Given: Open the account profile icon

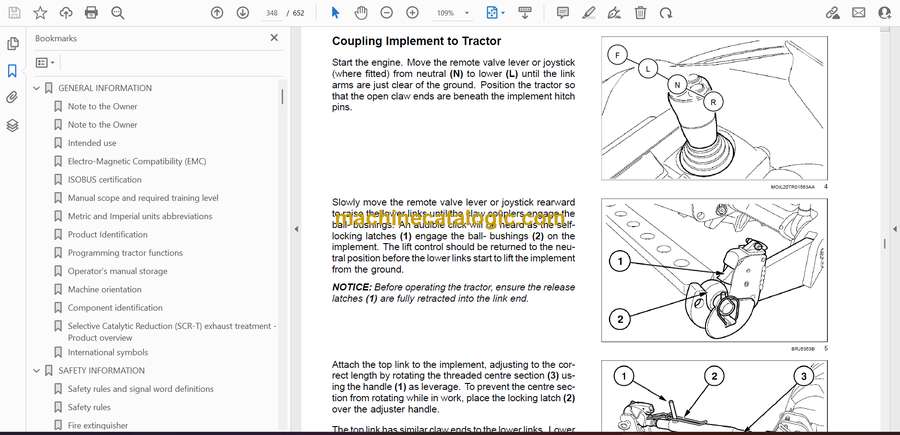Looking at the screenshot, I should click(885, 13).
